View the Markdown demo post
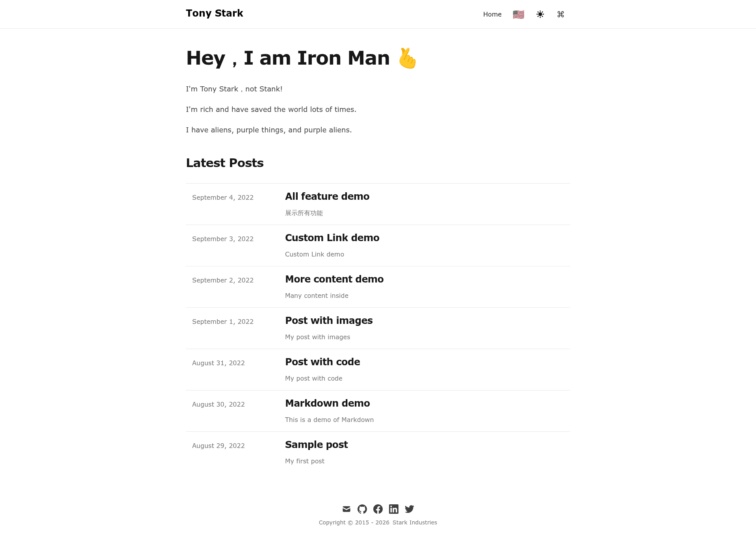 tap(328, 403)
